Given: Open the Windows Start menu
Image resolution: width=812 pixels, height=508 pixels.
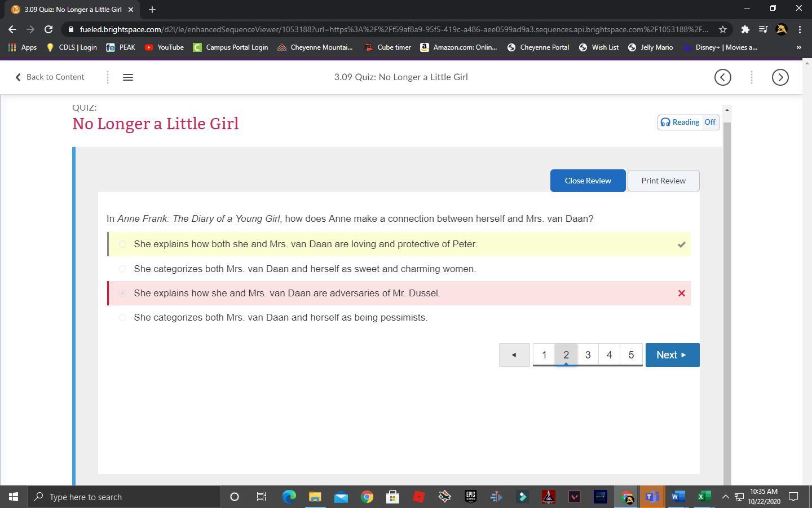Looking at the screenshot, I should 14,497.
